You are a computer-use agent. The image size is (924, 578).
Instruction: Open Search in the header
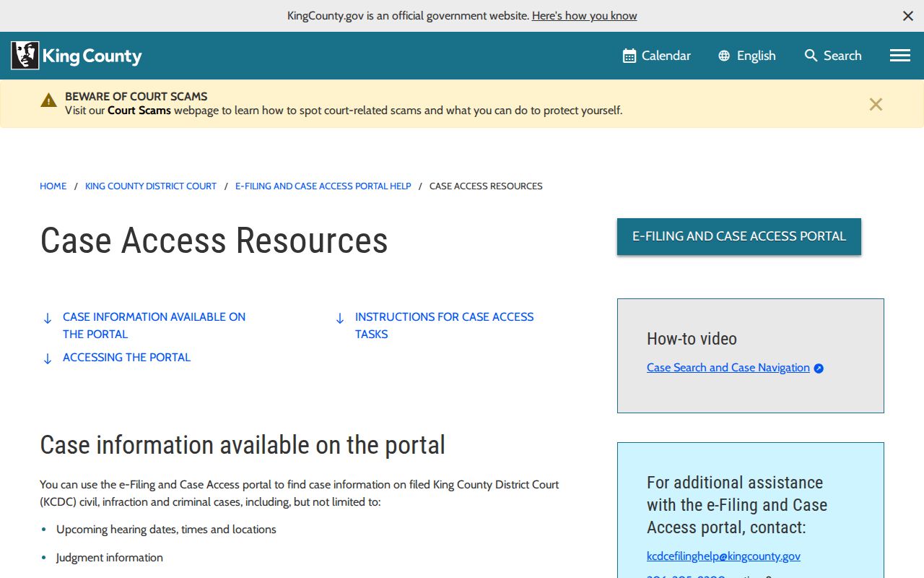[833, 56]
